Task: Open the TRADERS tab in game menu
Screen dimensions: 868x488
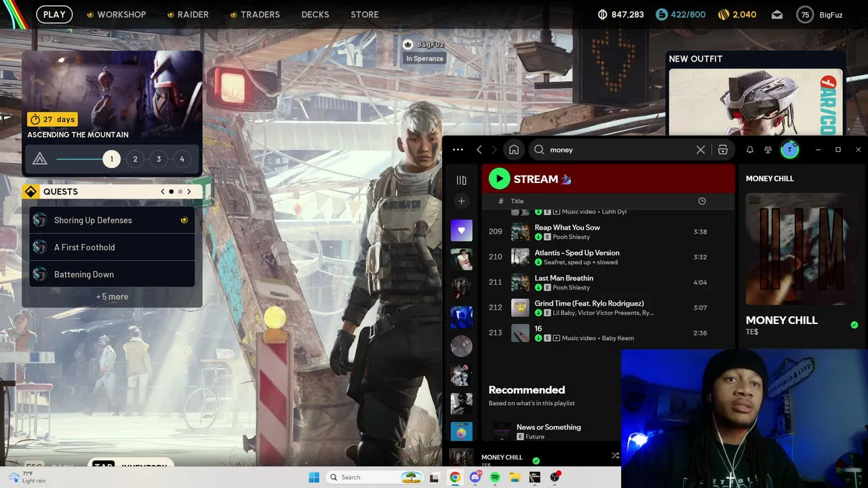Action: (260, 14)
